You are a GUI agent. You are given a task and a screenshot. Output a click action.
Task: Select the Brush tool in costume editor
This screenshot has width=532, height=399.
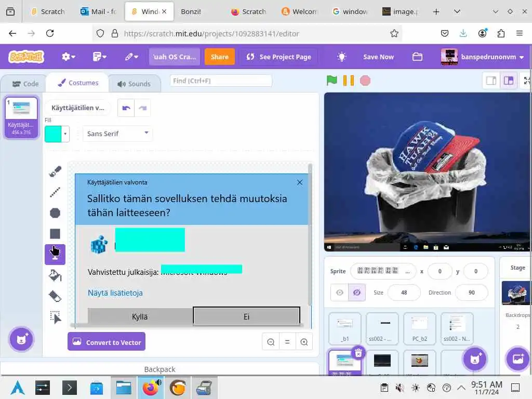pos(55,171)
